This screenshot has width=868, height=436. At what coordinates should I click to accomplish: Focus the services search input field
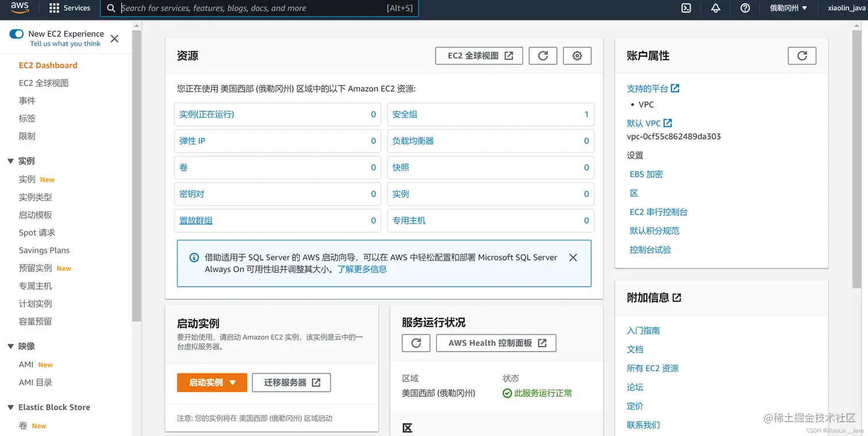[x=259, y=8]
